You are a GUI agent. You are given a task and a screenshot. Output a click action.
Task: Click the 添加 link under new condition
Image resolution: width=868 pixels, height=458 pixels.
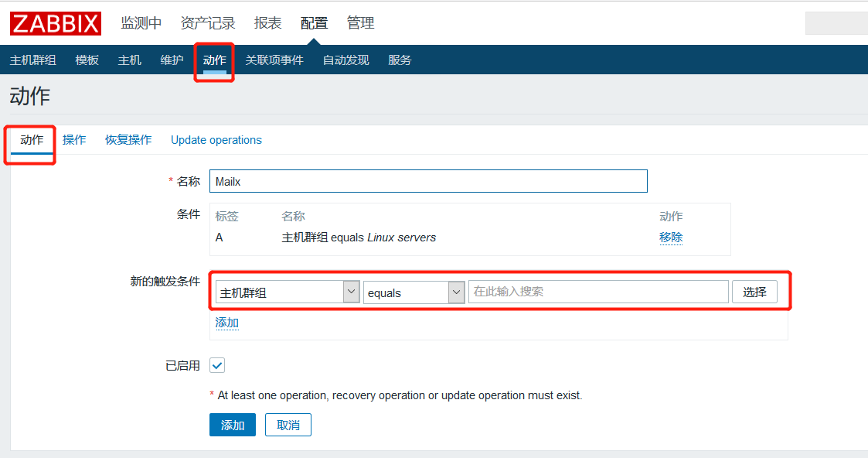(226, 323)
